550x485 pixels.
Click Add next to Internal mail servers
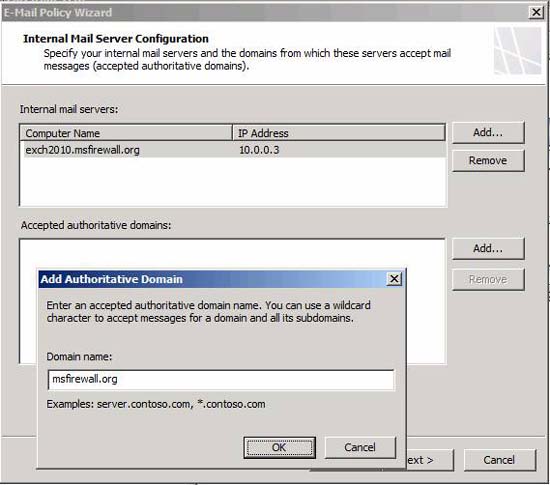[488, 133]
